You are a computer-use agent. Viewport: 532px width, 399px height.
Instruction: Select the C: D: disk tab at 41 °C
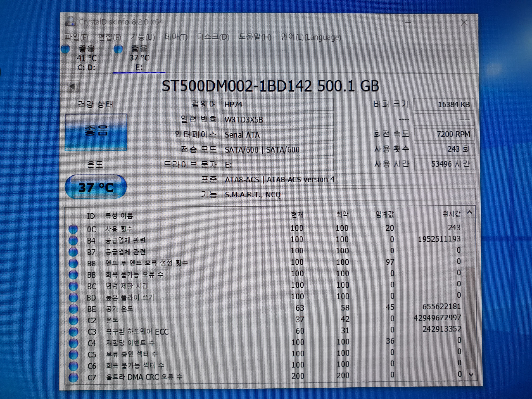(87, 58)
